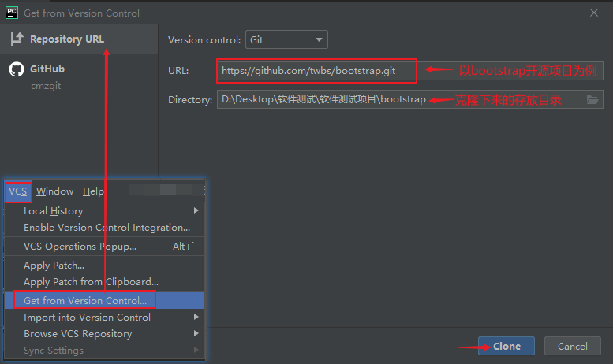Click the Repository URL arrow icon
The width and height of the screenshot is (613, 364).
click(x=17, y=39)
